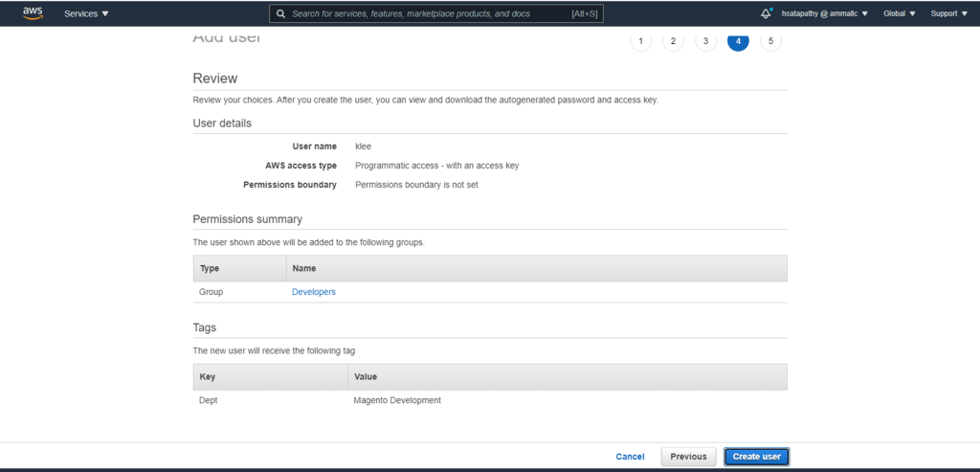Go to step 1 in wizard
Image resolution: width=980 pixels, height=472 pixels.
pos(640,41)
